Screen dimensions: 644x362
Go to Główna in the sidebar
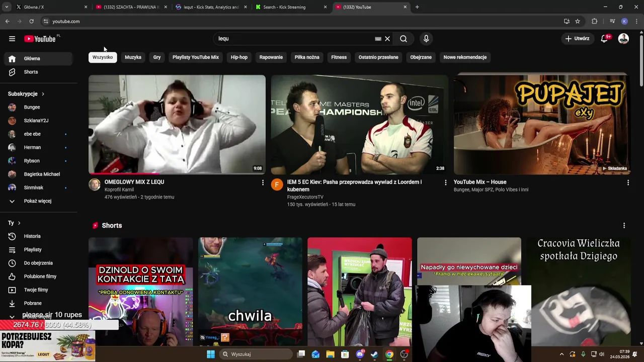[x=38, y=58]
